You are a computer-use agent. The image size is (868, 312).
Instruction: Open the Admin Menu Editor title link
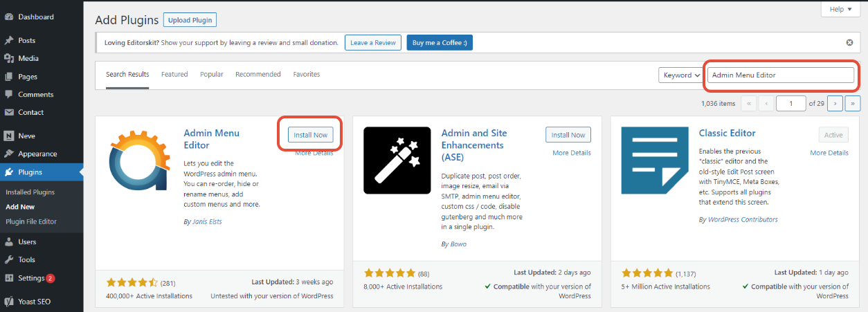coord(210,139)
